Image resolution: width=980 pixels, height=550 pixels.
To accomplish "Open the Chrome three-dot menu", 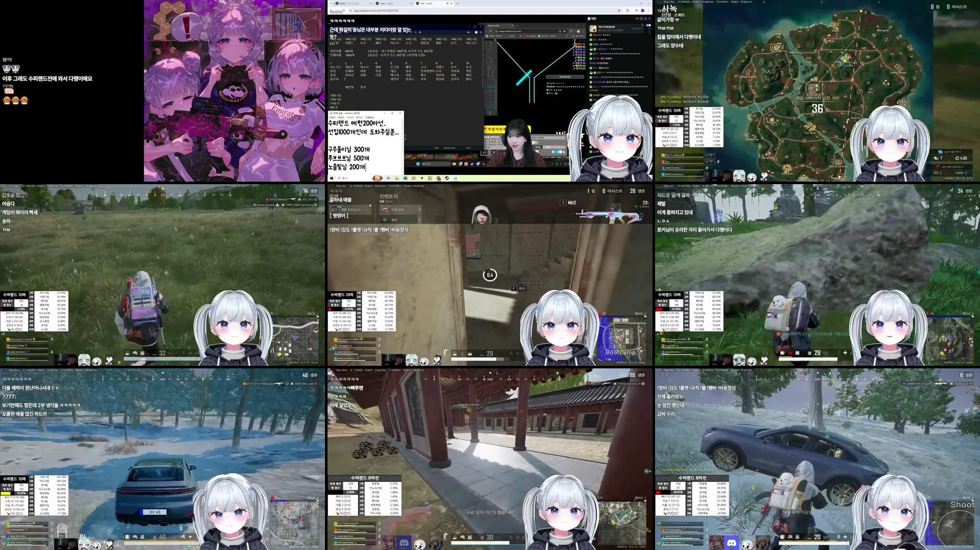I will (648, 11).
